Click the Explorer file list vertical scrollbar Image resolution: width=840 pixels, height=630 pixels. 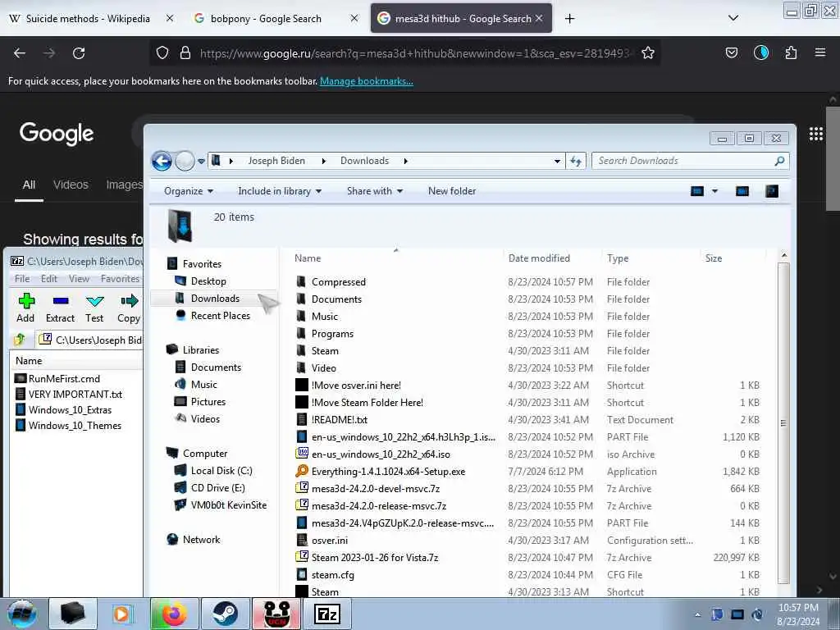point(783,422)
